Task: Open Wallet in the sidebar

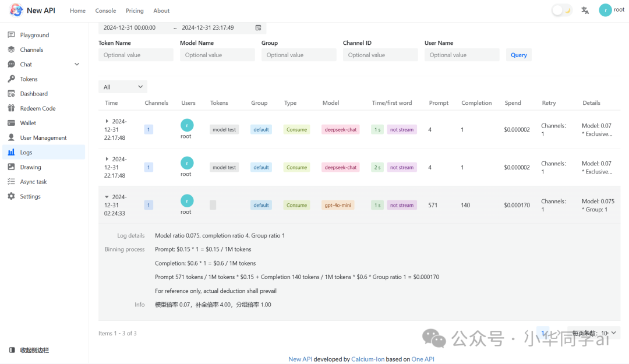Action: (x=28, y=123)
